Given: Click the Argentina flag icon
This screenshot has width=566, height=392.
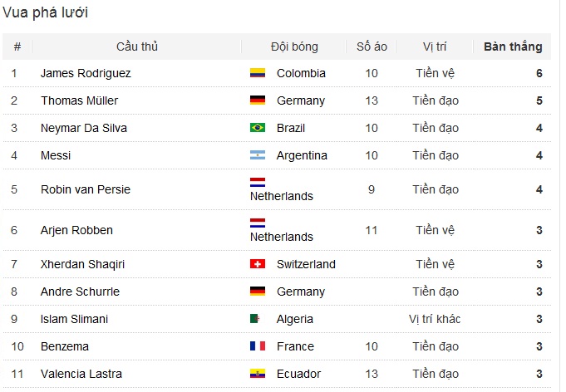Looking at the screenshot, I should click(x=258, y=155).
